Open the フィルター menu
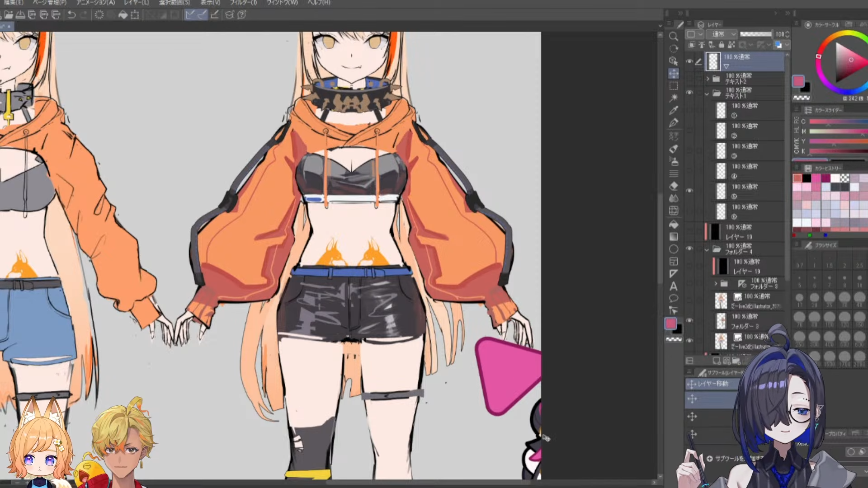Viewport: 868px width, 488px height. (x=243, y=3)
